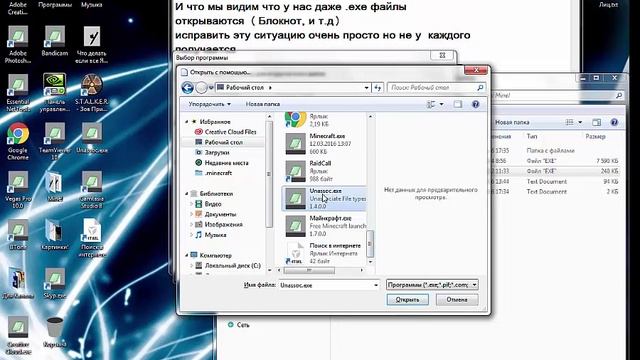Open Help in the dialog toolbar
This screenshot has width=640, height=360.
pos(476,104)
